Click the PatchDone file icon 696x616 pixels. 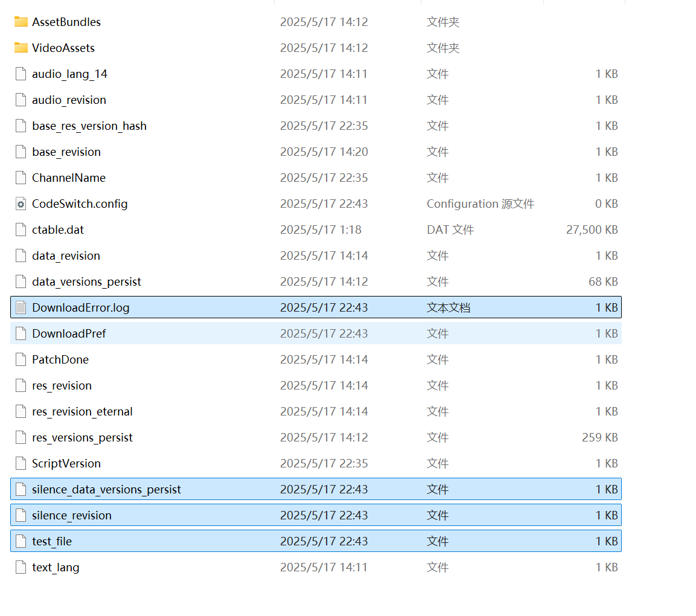tap(21, 359)
